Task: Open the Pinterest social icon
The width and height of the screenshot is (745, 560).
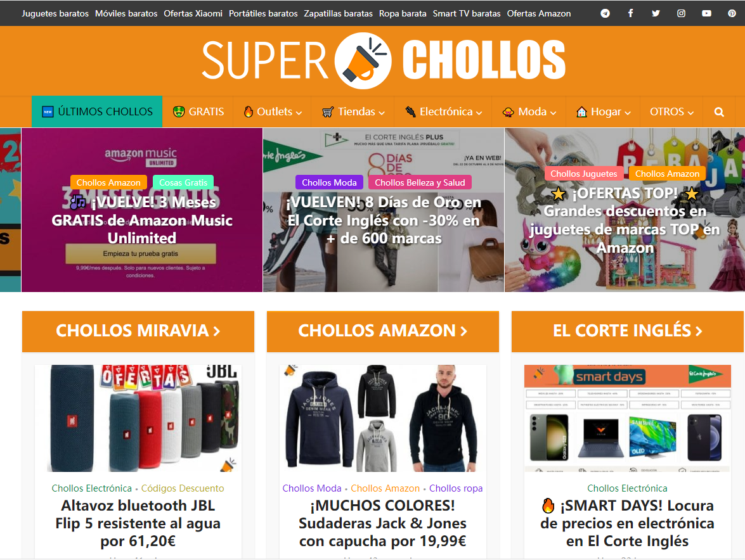Action: pos(732,13)
